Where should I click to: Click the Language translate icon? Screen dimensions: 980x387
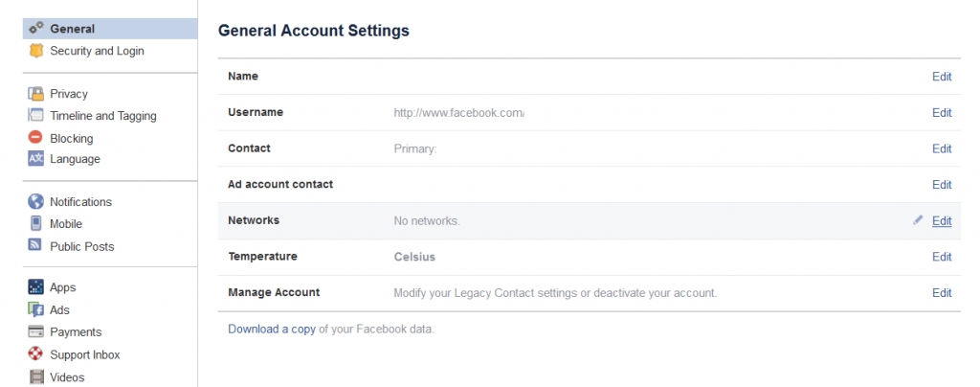click(x=35, y=159)
